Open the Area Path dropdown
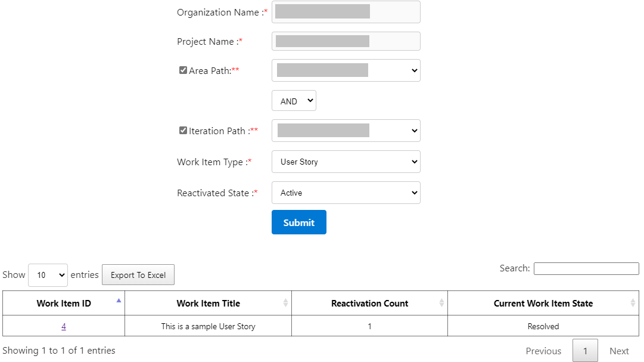This screenshot has width=644, height=362. click(x=346, y=70)
